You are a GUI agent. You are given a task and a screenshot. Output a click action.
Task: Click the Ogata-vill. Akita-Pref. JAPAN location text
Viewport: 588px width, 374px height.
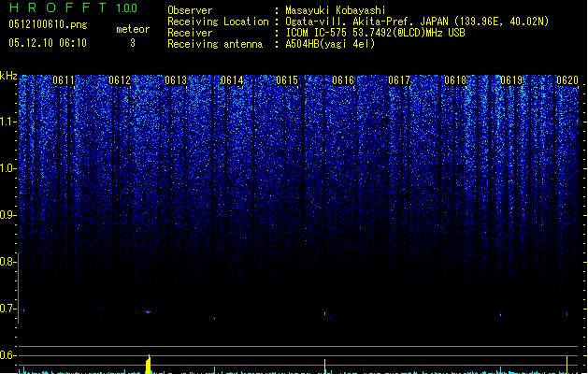417,22
